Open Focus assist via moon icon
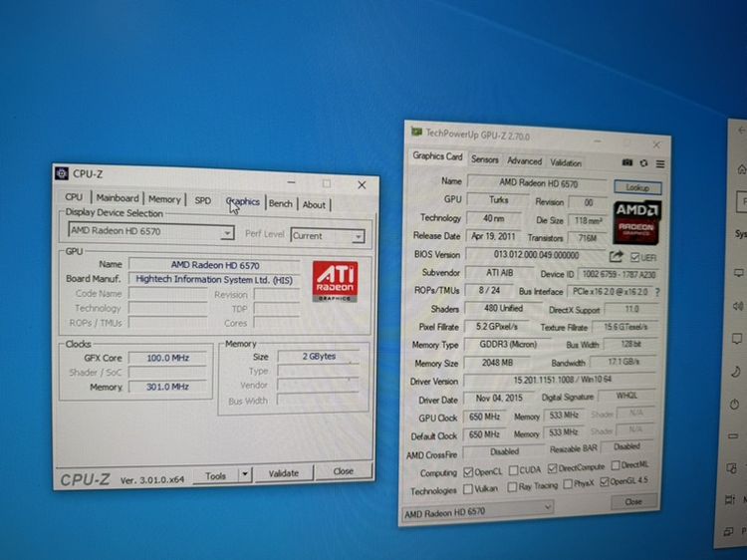This screenshot has width=747, height=560. pos(736,372)
